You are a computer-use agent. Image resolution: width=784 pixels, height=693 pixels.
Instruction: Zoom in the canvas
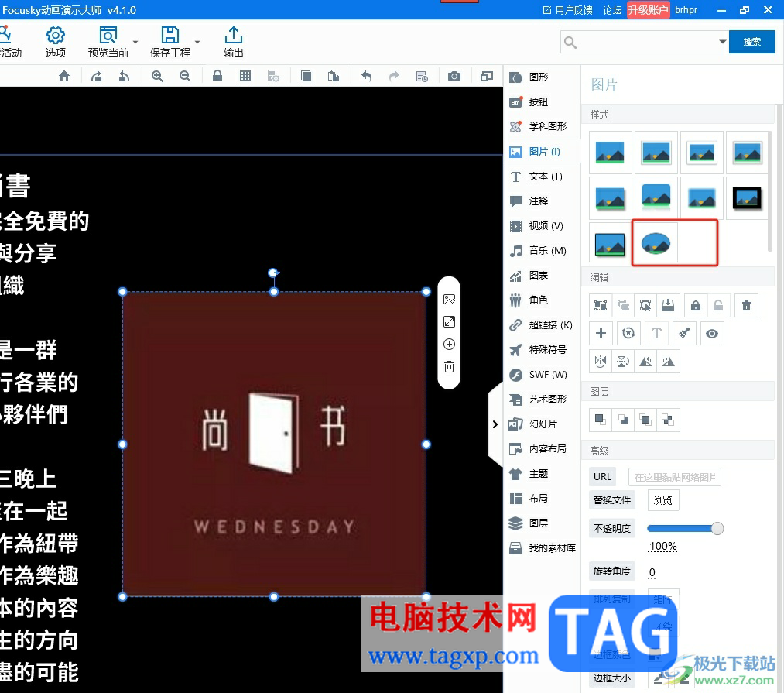pyautogui.click(x=158, y=76)
